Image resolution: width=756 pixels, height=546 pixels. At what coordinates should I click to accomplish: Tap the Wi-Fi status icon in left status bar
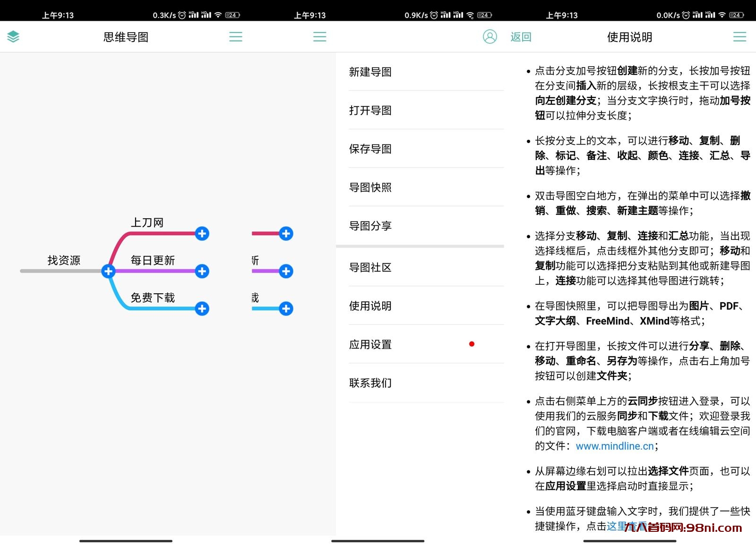click(218, 15)
